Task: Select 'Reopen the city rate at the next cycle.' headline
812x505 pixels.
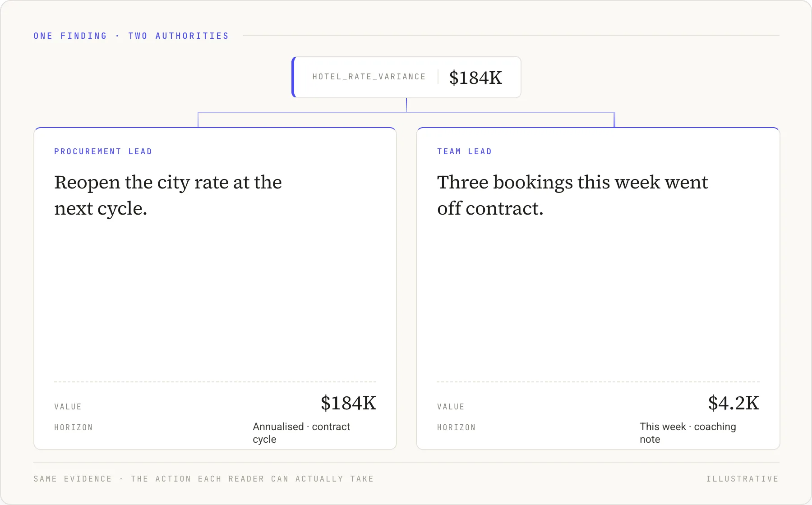Action: pyautogui.click(x=168, y=195)
